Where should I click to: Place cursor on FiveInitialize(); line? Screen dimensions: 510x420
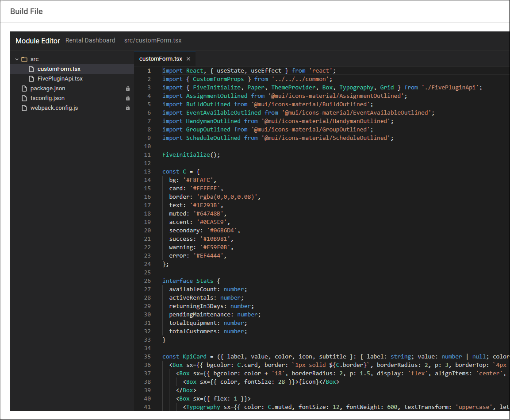point(191,155)
